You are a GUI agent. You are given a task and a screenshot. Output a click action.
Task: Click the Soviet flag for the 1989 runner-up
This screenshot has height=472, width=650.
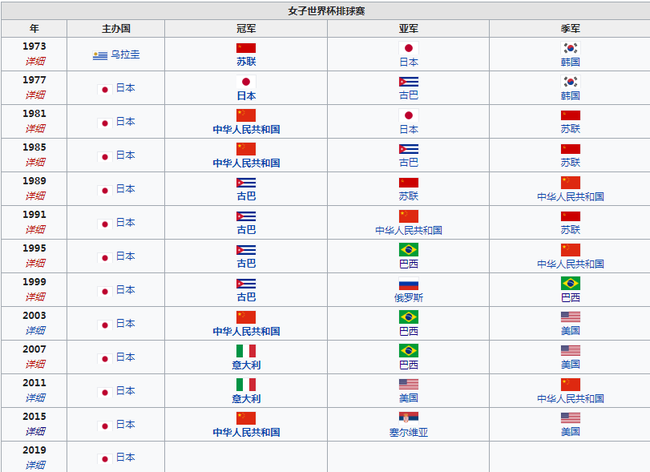point(408,183)
